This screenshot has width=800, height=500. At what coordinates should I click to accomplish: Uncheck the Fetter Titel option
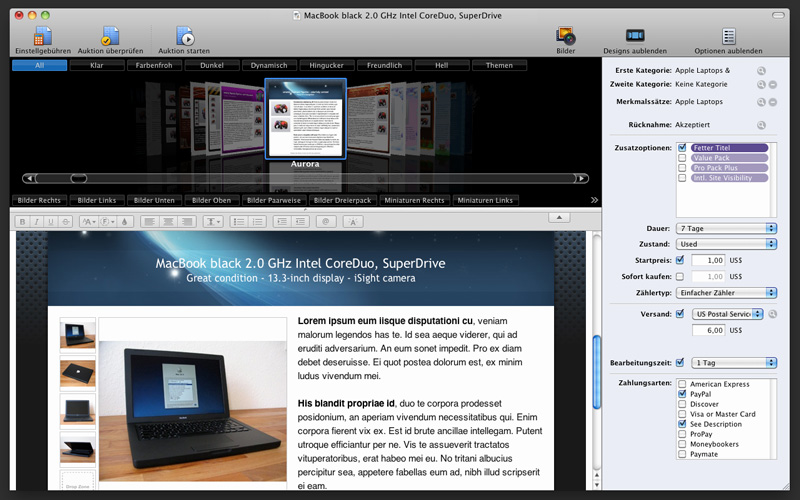click(x=682, y=148)
